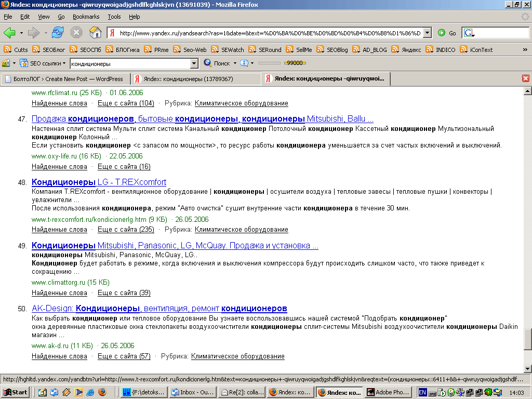Click inside the URL address field
Viewport: 532px width, 399px height.
click(270, 33)
